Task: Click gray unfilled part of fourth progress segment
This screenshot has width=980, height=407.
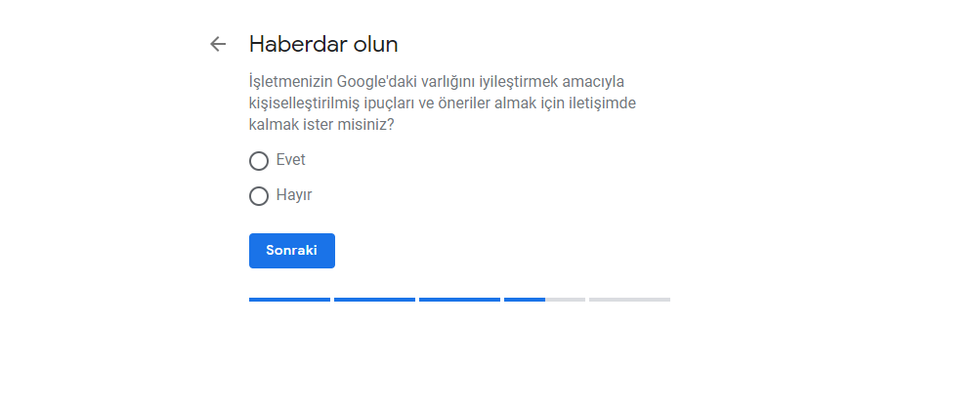Action: pyautogui.click(x=566, y=300)
